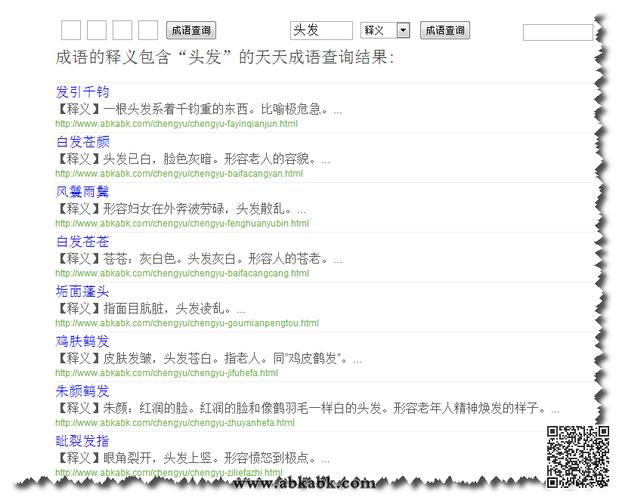Click the definition text 朱颜：红润的脸
Image resolution: width=619 pixels, height=500 pixels.
point(145,408)
